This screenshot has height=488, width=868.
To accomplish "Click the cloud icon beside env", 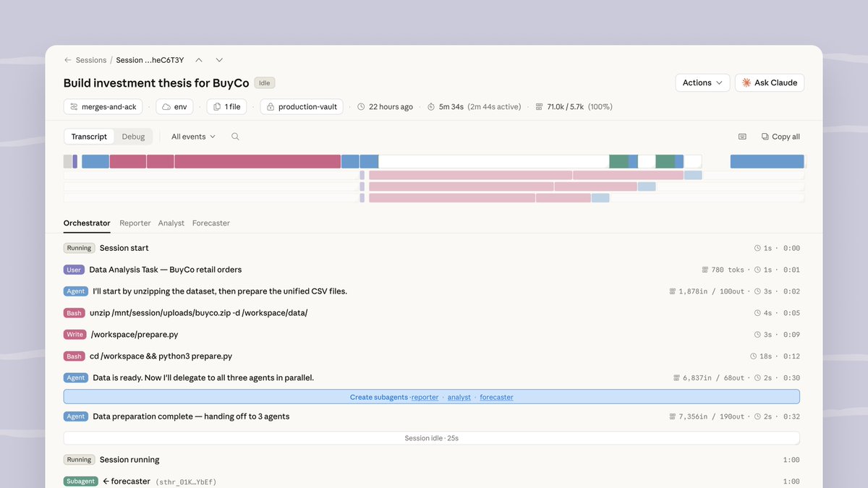I will click(165, 106).
